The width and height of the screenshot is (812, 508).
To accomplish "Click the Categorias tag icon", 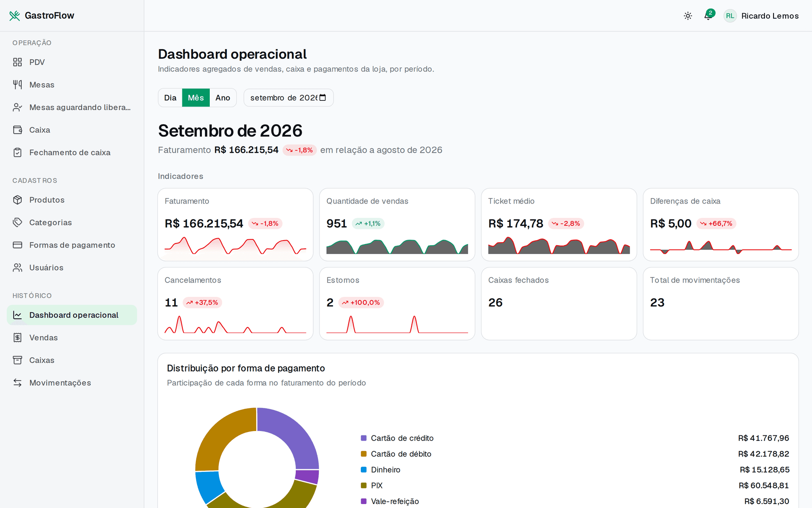I will point(17,223).
